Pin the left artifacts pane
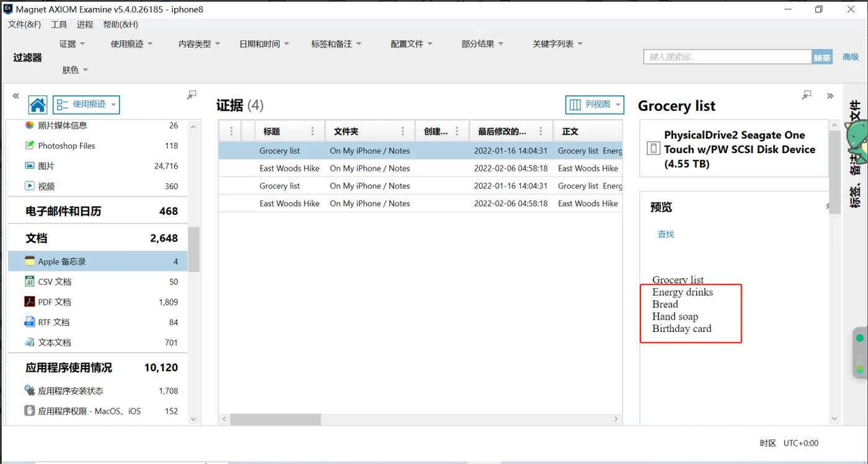Viewport: 868px width, 464px height. pos(192,95)
